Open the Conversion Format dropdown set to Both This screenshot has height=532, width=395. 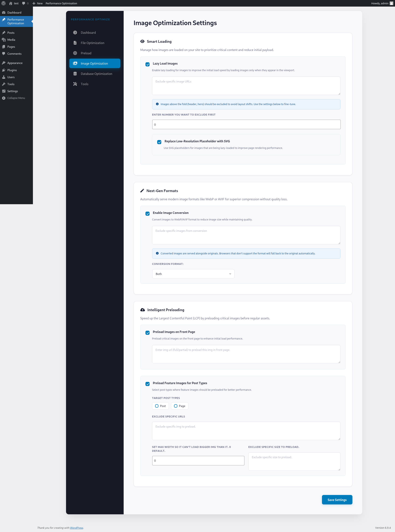(x=193, y=274)
